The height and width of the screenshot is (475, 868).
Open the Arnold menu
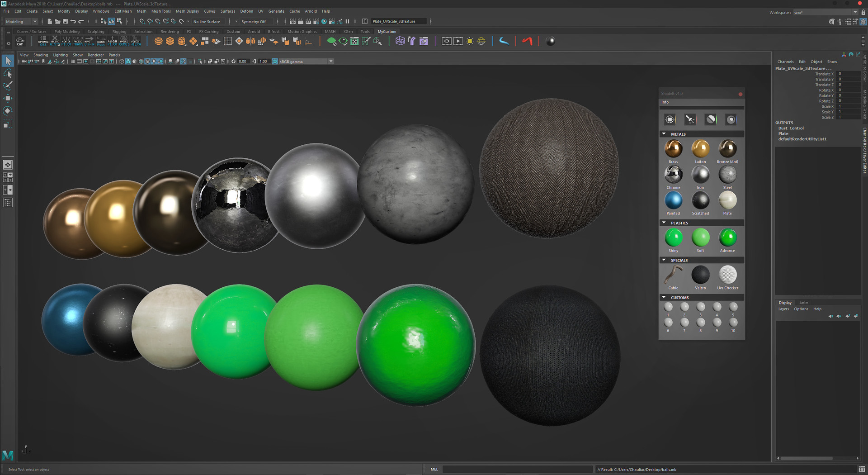(x=311, y=11)
